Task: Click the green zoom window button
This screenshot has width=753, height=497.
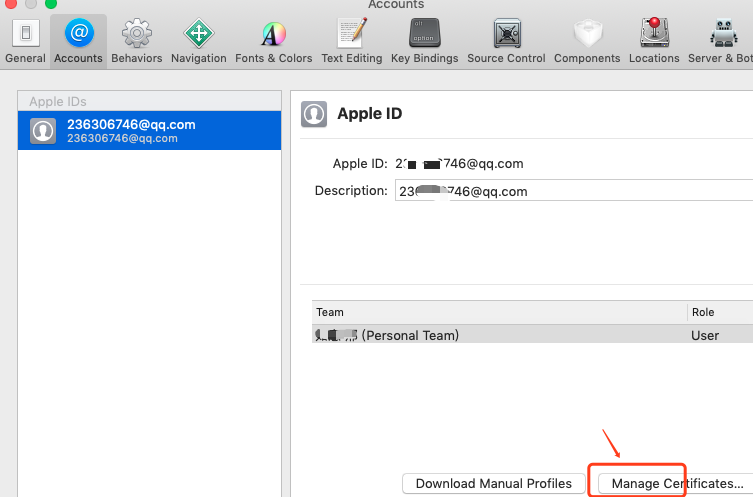Action: (50, 4)
